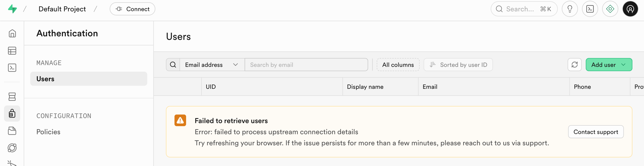Open the All columns selector
Viewport: 644px width, 166px height.
coord(398,65)
